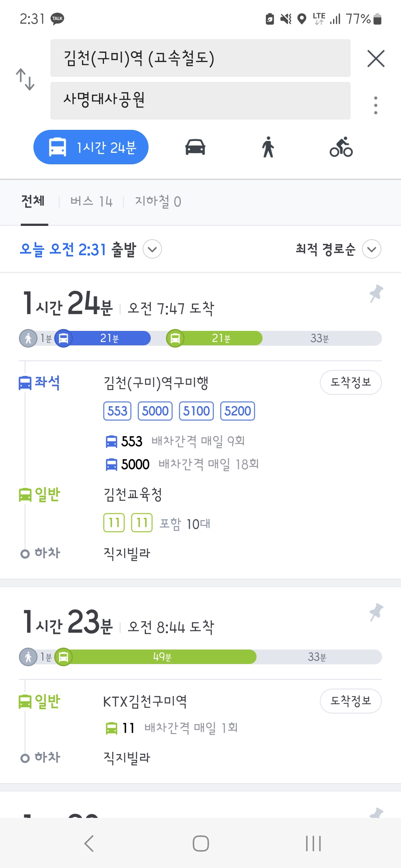Screen dimensions: 401x868
Task: Clear the route search with X icon
Action: click(376, 59)
